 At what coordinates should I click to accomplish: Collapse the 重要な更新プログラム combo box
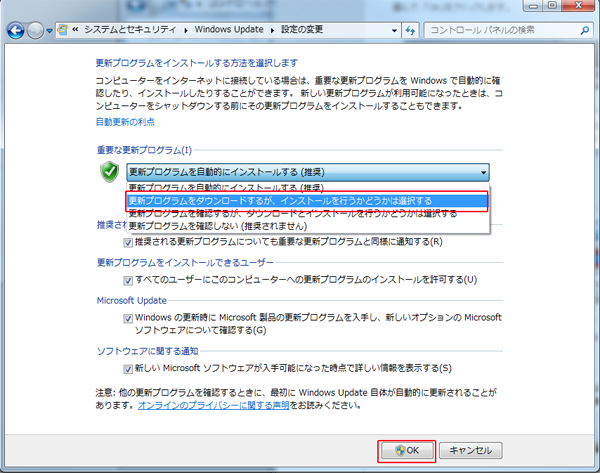tap(483, 172)
